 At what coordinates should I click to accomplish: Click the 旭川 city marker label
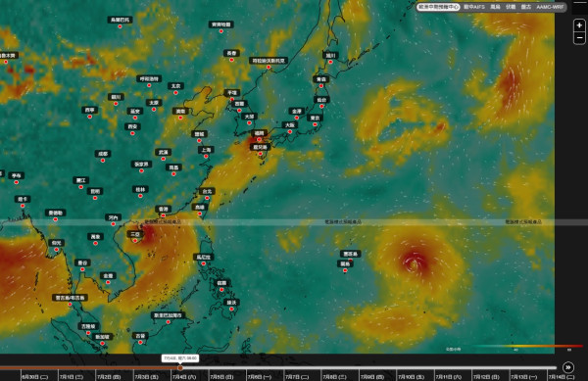click(x=330, y=56)
